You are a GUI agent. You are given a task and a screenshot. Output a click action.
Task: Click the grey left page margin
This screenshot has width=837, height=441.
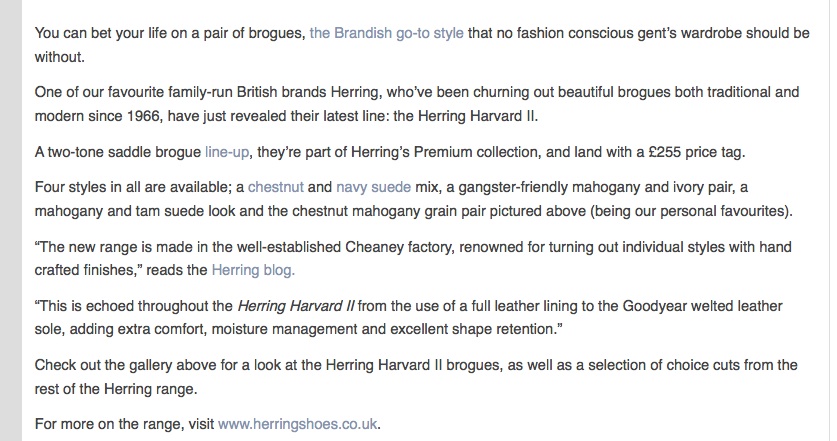[11, 220]
